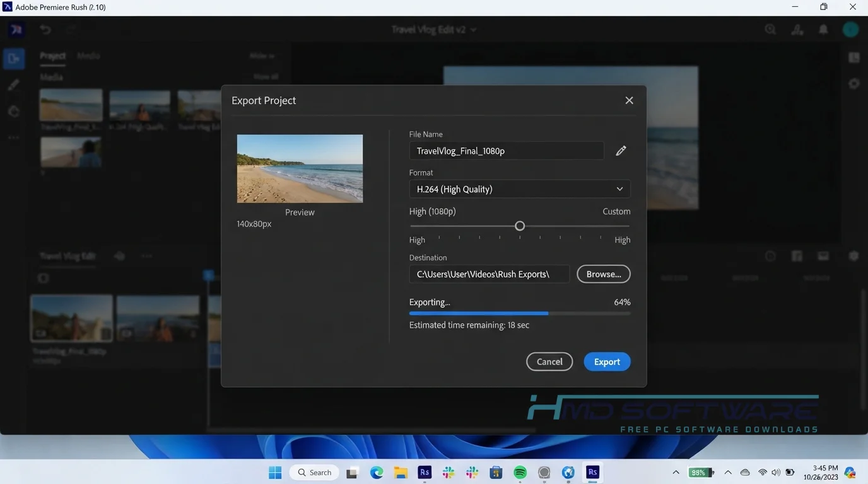The image size is (868, 484).
Task: Click the blue exporting progress bar
Action: 479,313
